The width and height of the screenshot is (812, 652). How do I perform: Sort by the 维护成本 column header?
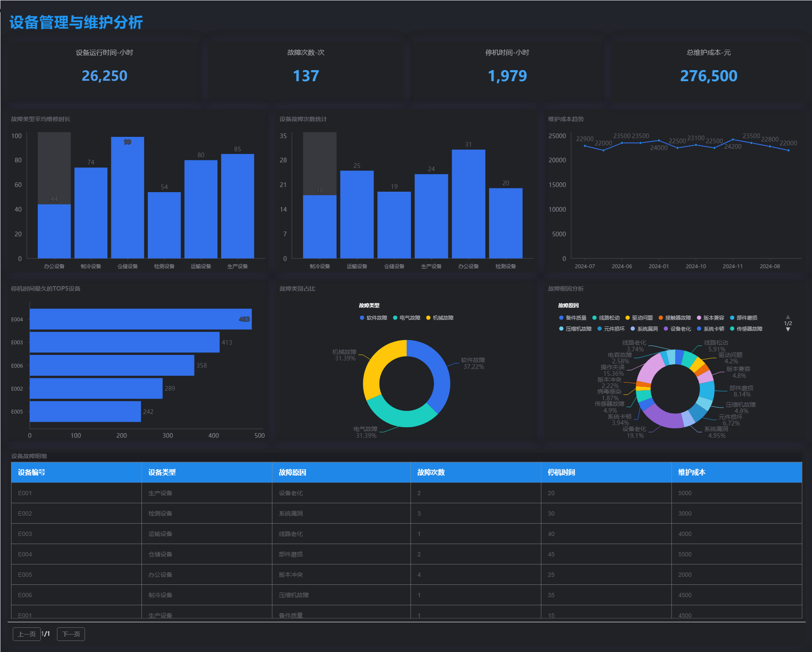coord(737,472)
